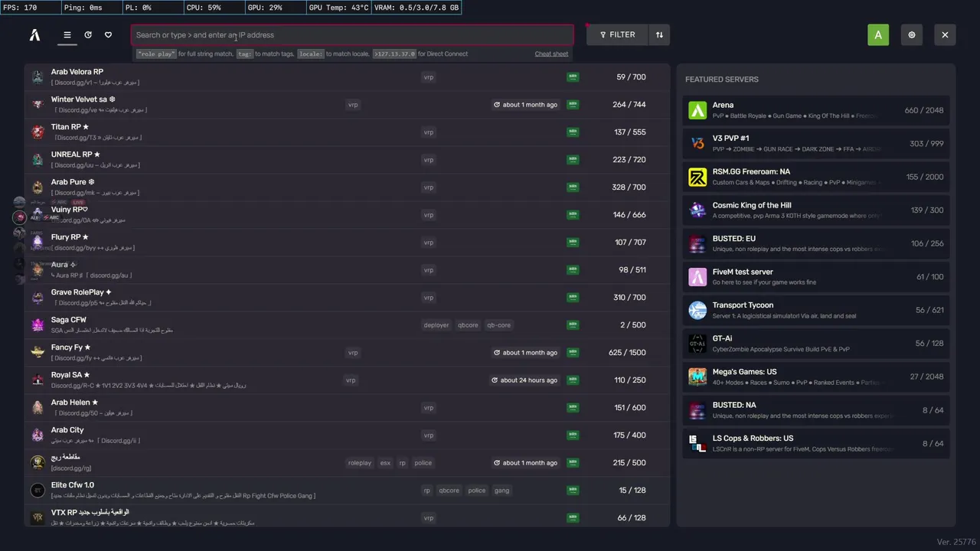Click the green A account avatar

click(878, 34)
